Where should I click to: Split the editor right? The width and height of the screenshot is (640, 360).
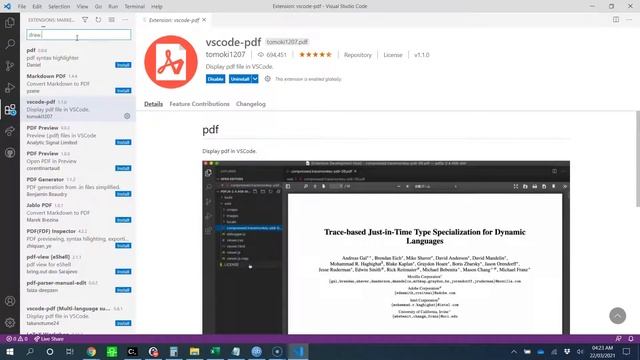[x=616, y=20]
